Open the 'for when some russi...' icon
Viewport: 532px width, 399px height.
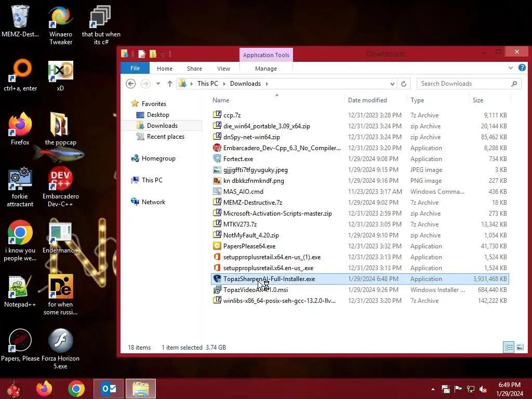click(x=60, y=295)
